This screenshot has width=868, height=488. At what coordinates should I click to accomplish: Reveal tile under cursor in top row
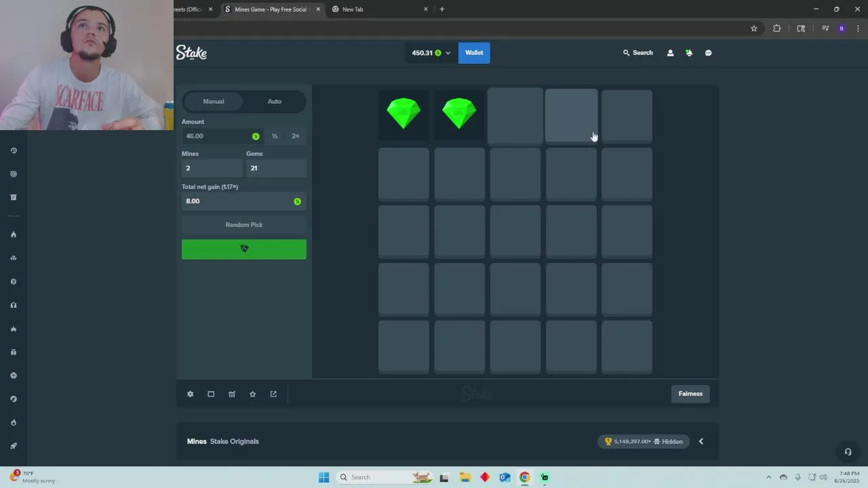[571, 116]
